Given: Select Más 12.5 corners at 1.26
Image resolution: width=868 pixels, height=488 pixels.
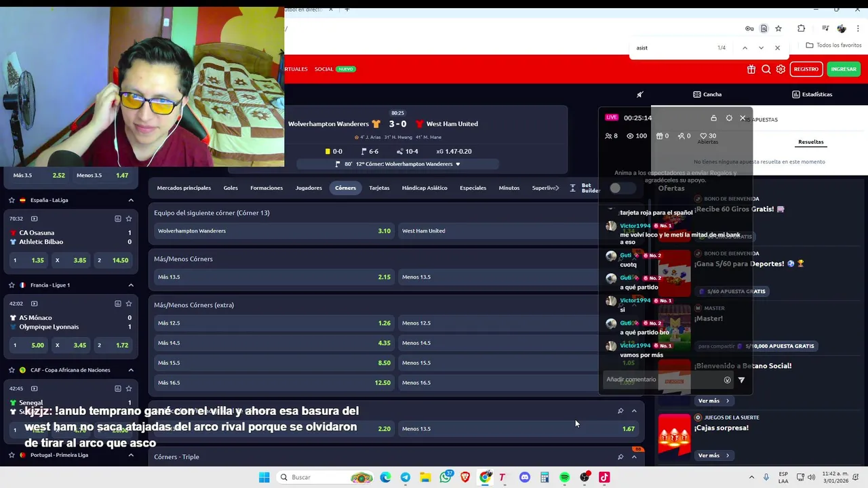Looking at the screenshot, I should [274, 323].
